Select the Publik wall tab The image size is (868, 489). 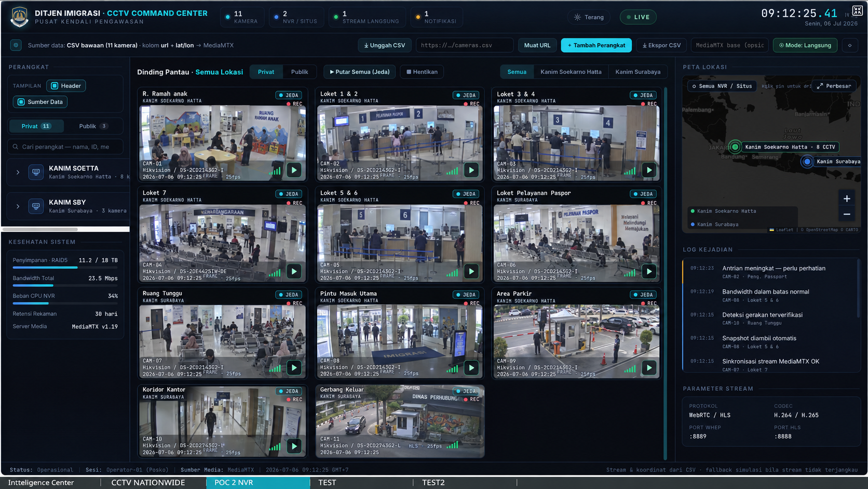point(300,72)
